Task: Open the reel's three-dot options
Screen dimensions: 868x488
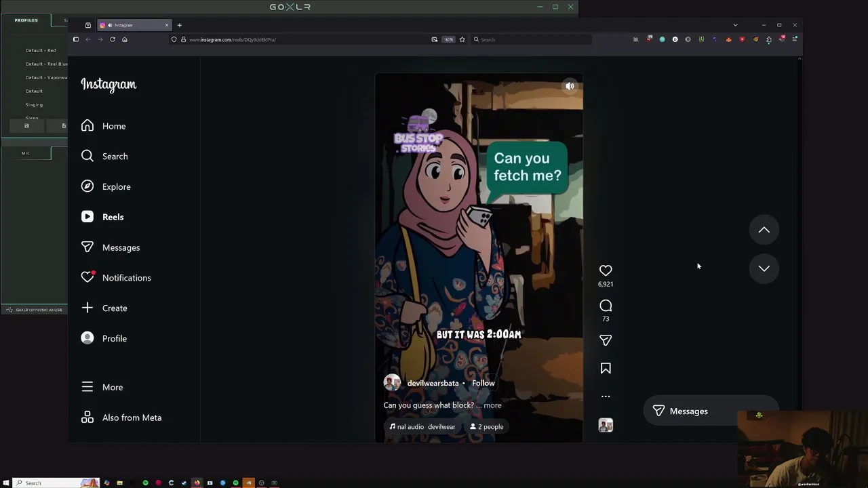Action: [606, 396]
